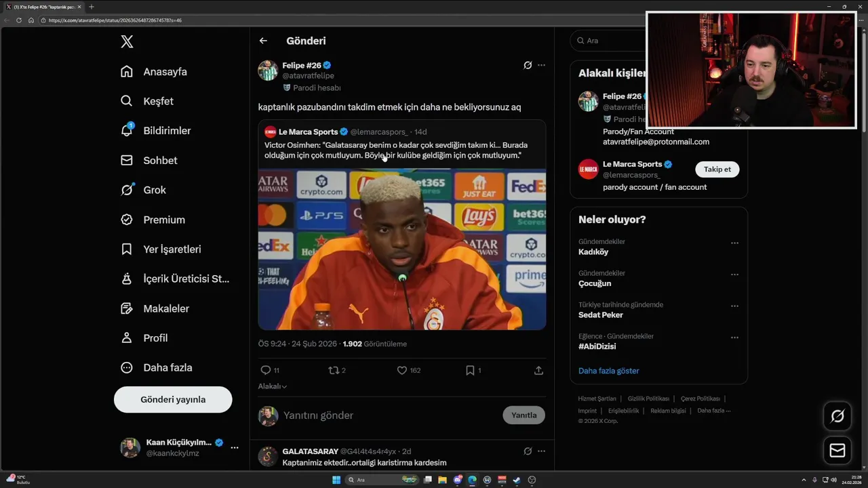Like the post with 162 likes

[408, 370]
